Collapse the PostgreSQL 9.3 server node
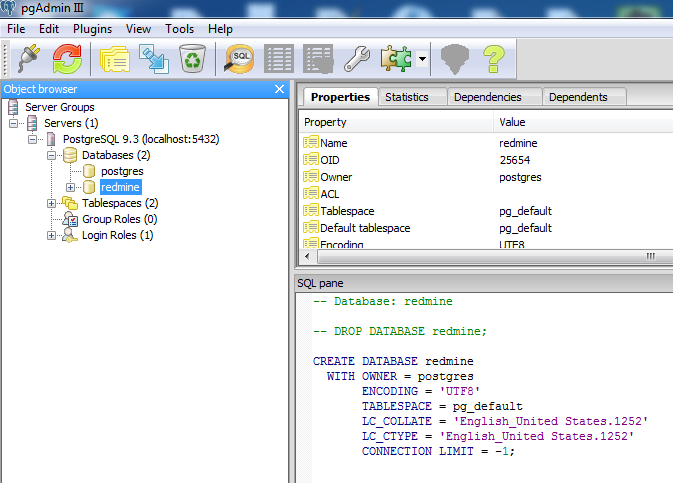 (x=32, y=140)
